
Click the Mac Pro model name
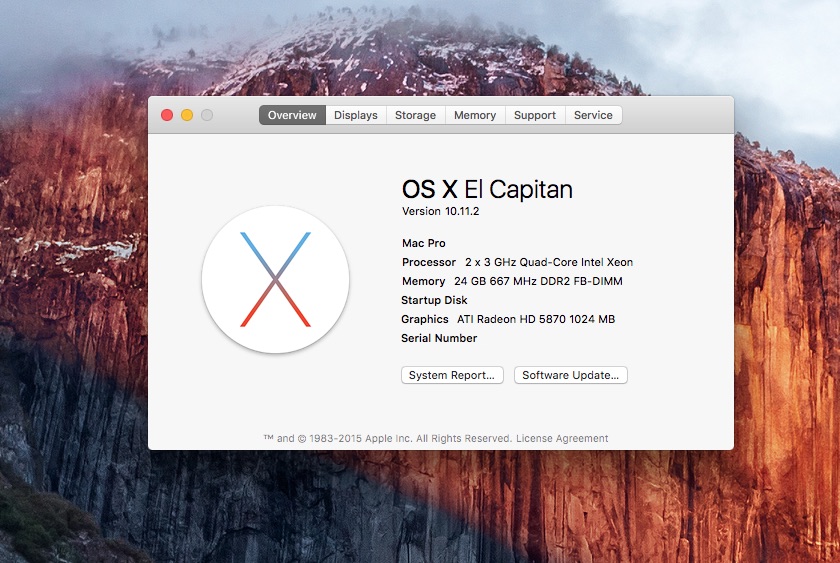point(423,243)
